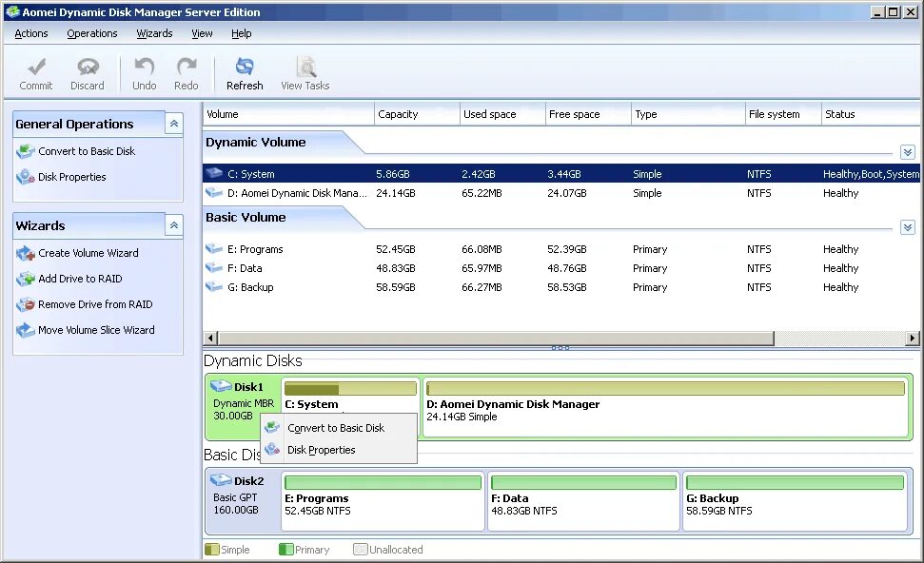The image size is (924, 563).
Task: Launch the Move Volume Slice Wizard link
Action: (x=97, y=330)
